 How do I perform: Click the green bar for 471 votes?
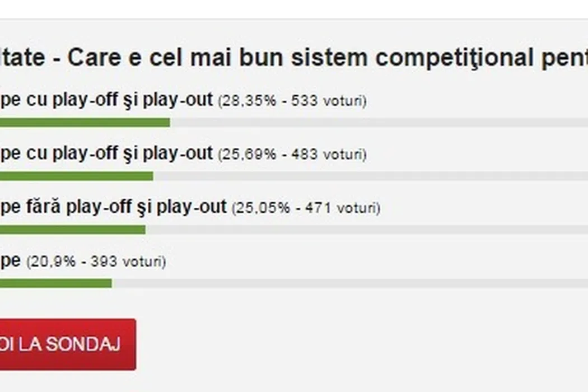tap(73, 230)
